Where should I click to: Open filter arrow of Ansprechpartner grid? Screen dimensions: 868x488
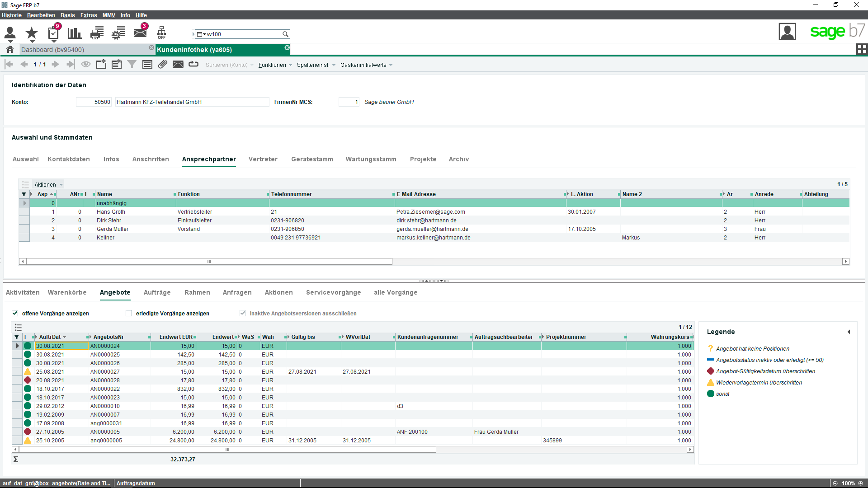coord(24,194)
